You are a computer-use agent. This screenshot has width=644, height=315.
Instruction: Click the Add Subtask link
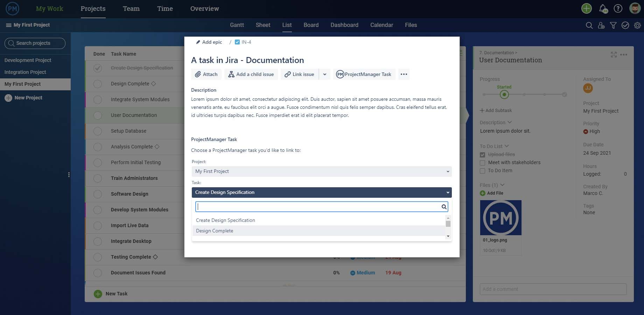[496, 111]
